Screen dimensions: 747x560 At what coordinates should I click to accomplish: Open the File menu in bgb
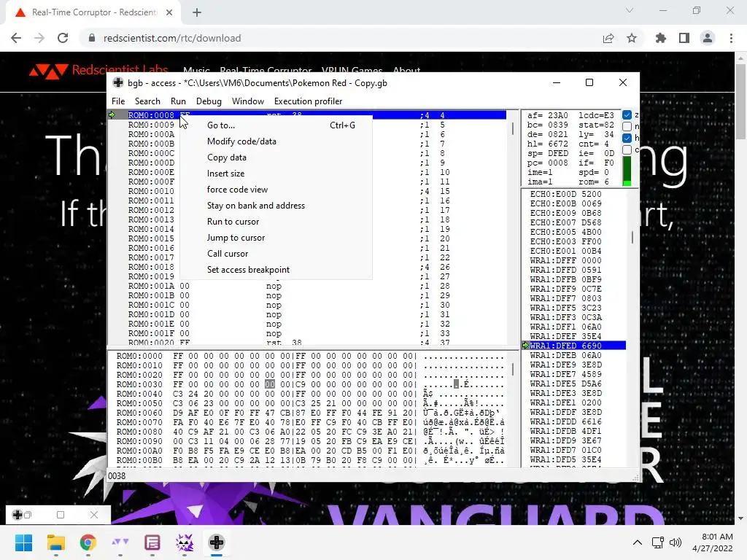[118, 101]
